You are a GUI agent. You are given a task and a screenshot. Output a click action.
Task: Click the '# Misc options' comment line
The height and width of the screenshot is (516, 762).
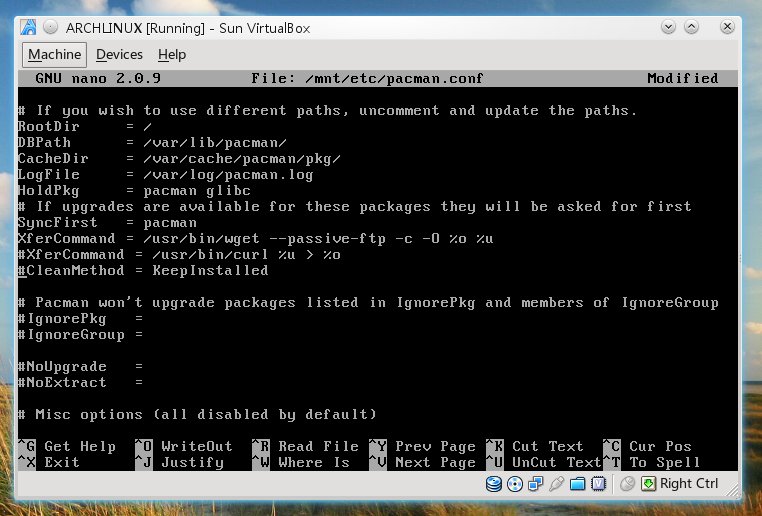197,414
